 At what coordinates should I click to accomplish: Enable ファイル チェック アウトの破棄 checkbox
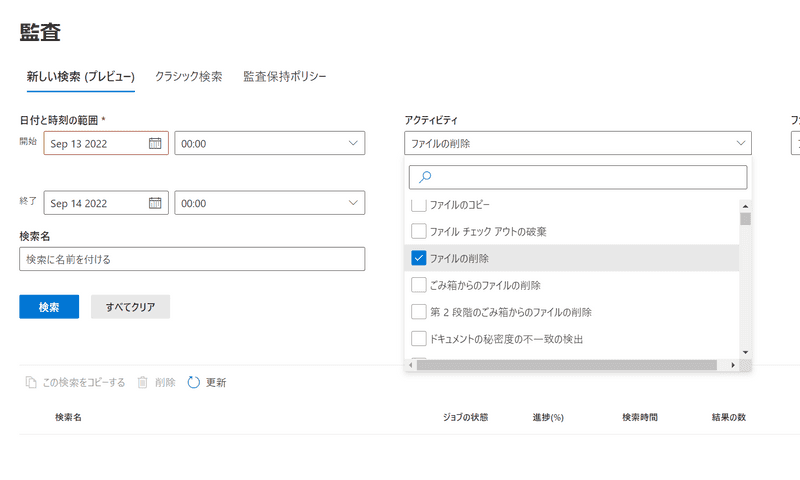419,231
